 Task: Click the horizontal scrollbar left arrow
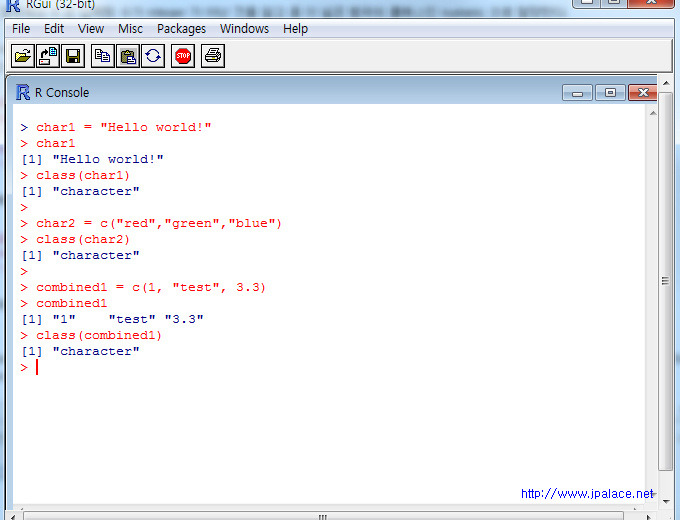pos(13,517)
